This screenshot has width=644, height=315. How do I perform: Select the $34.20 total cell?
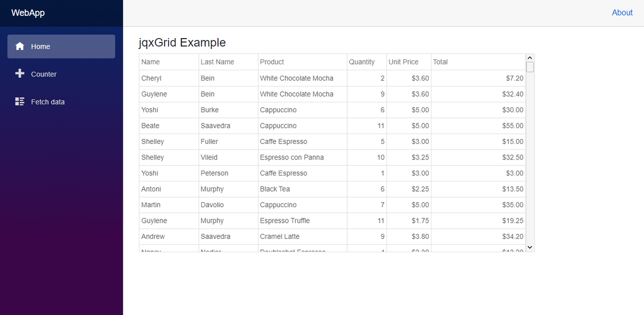[479, 237]
